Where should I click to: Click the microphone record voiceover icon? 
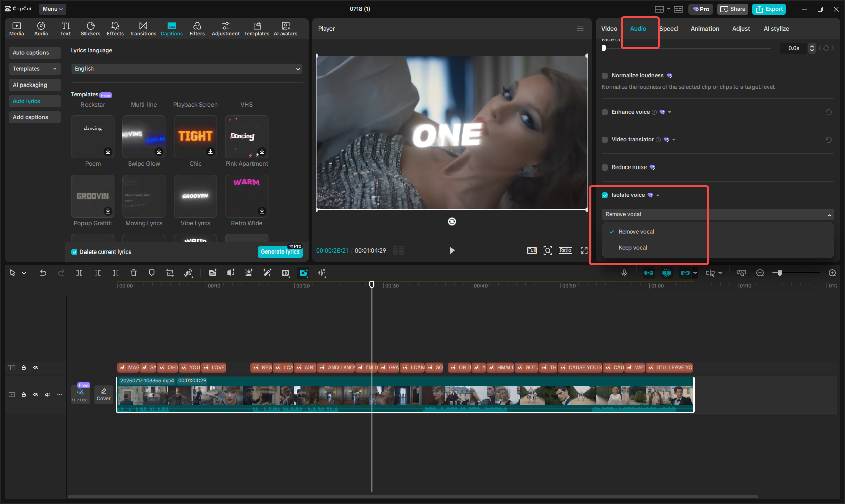click(x=624, y=273)
